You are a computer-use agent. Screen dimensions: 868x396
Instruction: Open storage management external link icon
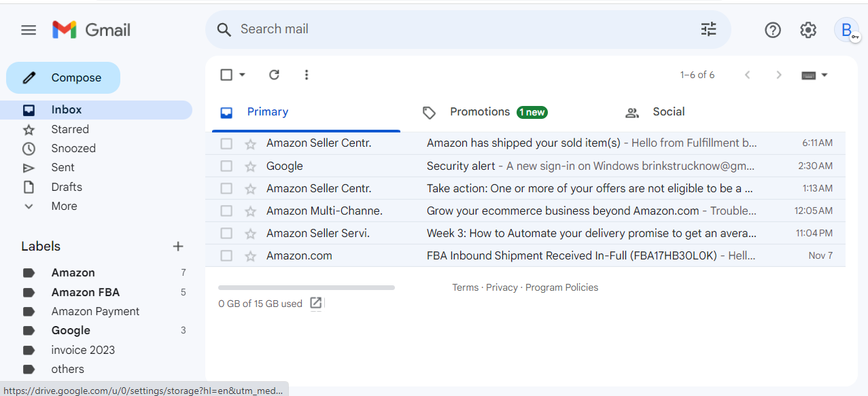point(315,303)
